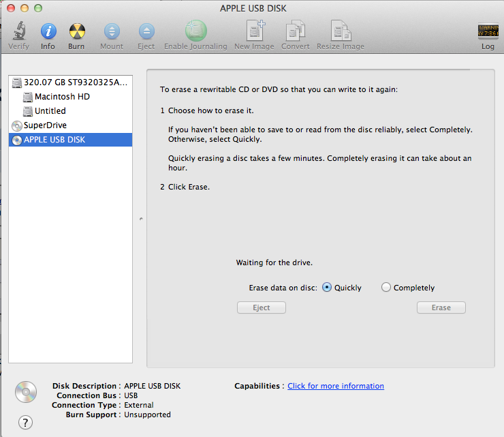
Task: Zoom the window with green button
Action: 38,8
